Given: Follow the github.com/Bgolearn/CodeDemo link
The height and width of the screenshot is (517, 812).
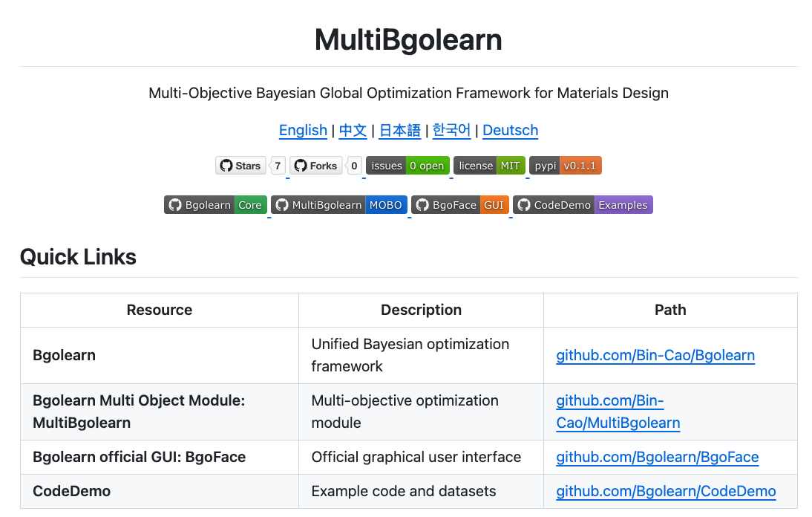Looking at the screenshot, I should [x=666, y=491].
